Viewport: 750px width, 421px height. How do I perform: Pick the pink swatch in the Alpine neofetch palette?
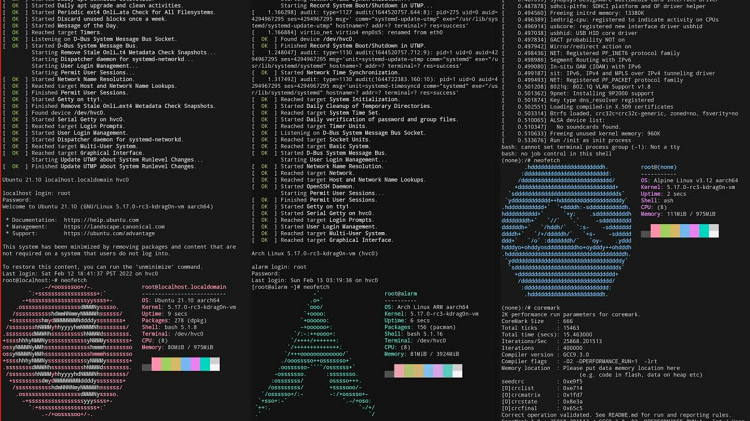655,231
